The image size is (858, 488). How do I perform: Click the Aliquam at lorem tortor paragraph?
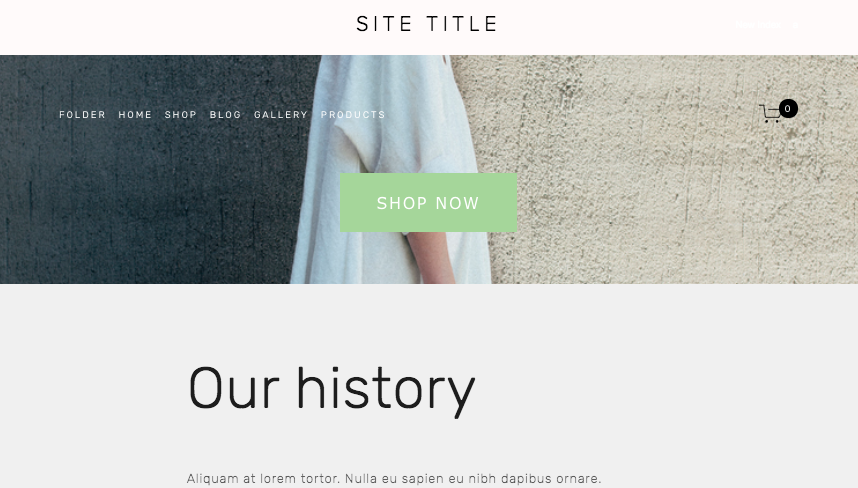click(x=394, y=479)
